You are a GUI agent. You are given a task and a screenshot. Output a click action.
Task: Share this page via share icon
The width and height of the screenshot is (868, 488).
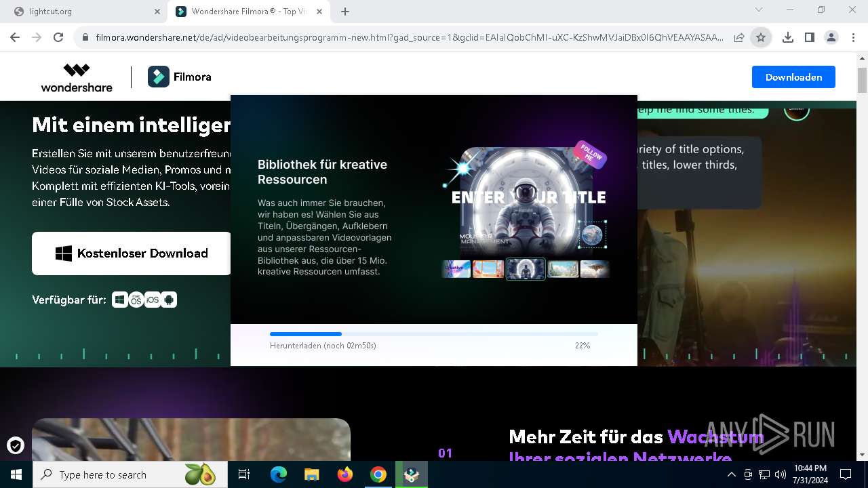(739, 38)
